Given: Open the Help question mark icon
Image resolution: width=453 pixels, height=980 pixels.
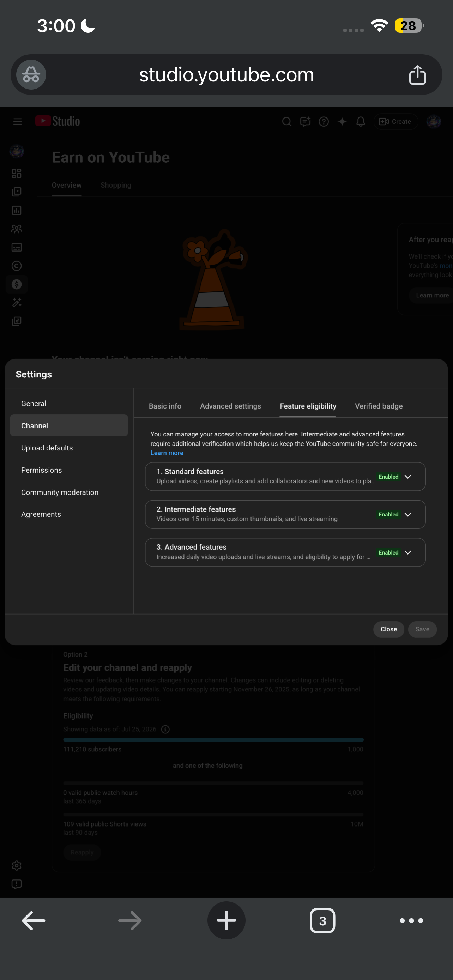Looking at the screenshot, I should (x=324, y=122).
